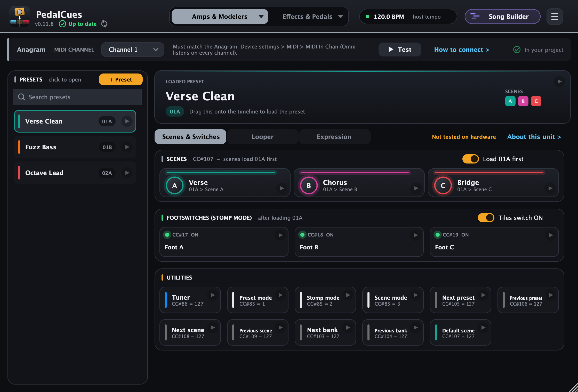
Task: Toggle the Foot C CC#19 ON indicator
Action: pos(438,235)
